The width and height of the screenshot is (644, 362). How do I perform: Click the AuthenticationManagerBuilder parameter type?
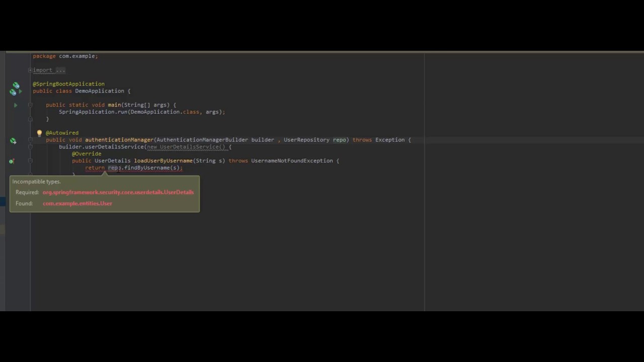(202, 140)
